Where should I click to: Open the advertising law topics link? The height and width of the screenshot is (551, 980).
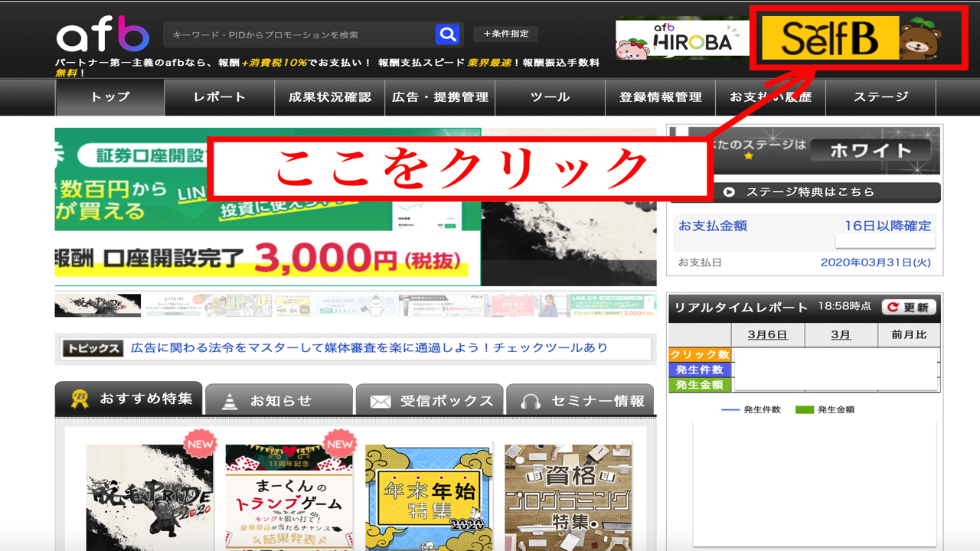[x=369, y=347]
